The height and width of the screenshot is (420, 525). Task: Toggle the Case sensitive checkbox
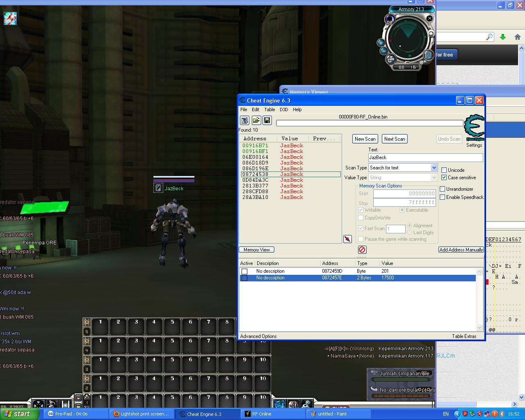coord(444,178)
